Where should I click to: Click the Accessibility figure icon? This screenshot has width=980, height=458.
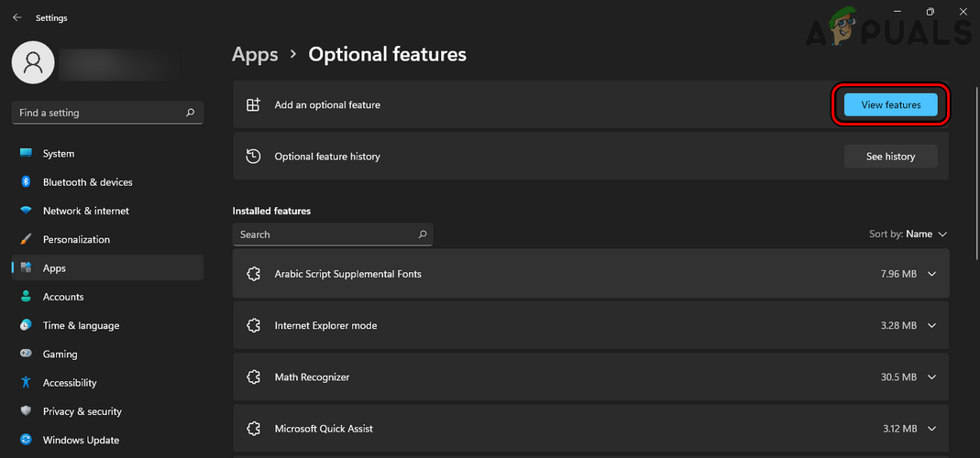click(26, 383)
